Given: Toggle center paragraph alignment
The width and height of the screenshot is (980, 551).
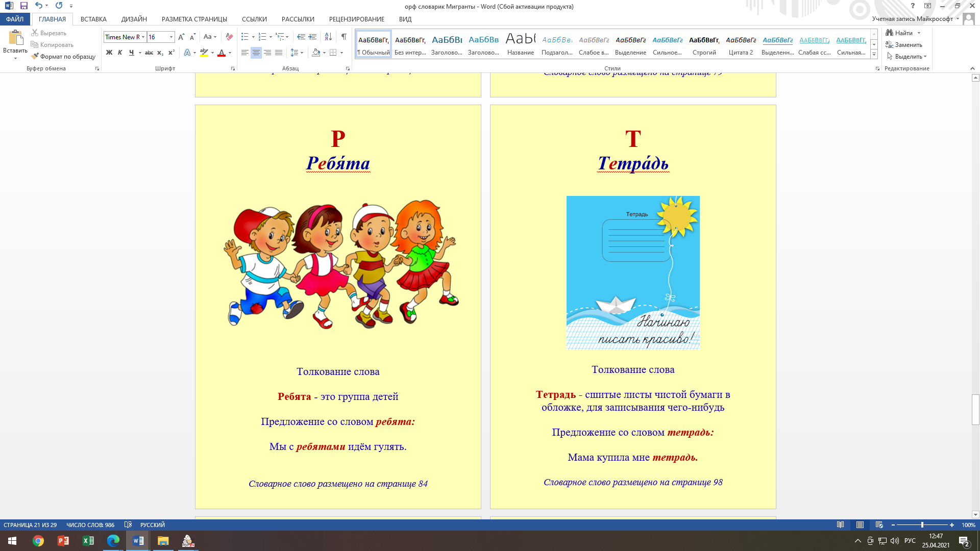Looking at the screenshot, I should [256, 53].
